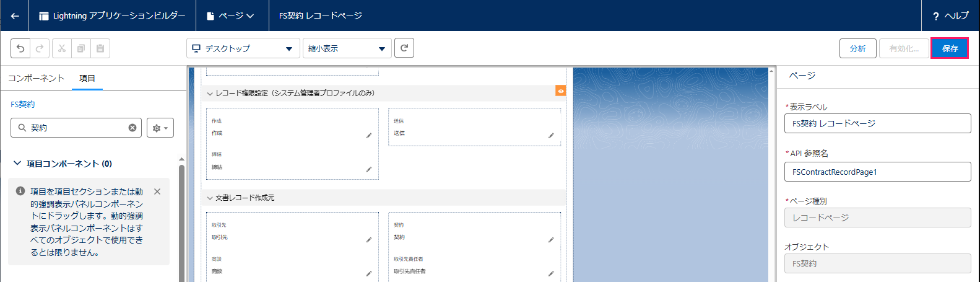This screenshot has height=282, width=980.
Task: Click the FS契約 レコードページ title in header
Action: coord(321,16)
